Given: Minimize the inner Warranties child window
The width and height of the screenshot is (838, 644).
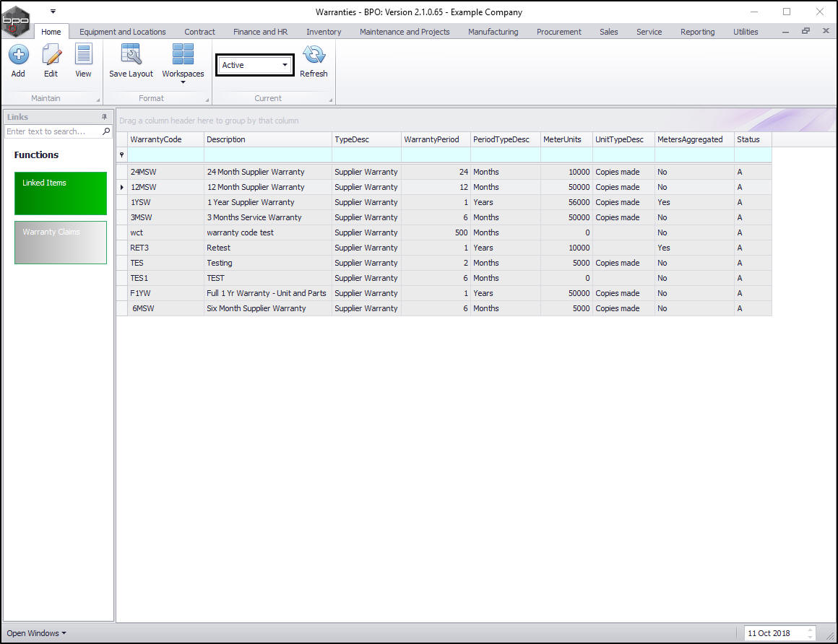Looking at the screenshot, I should pyautogui.click(x=785, y=32).
